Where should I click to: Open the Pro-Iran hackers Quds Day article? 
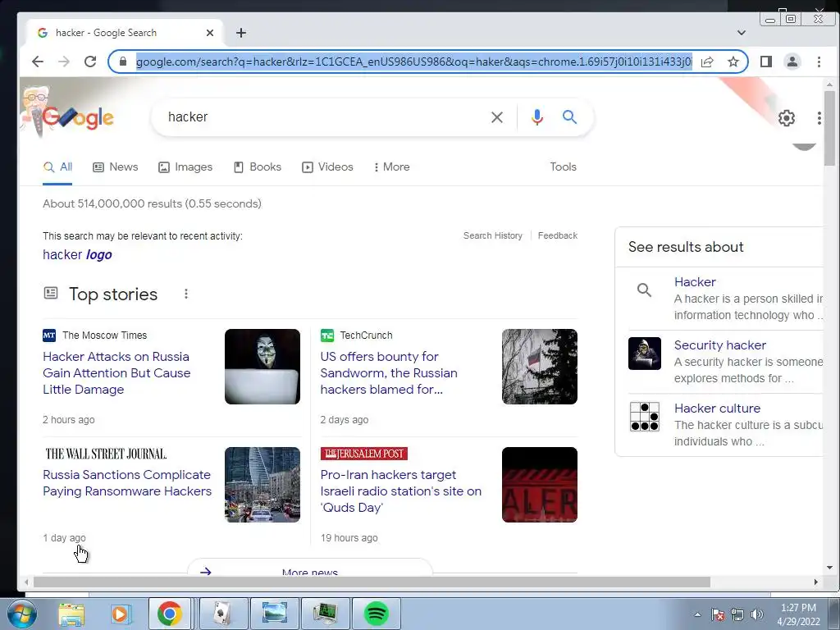pyautogui.click(x=400, y=491)
